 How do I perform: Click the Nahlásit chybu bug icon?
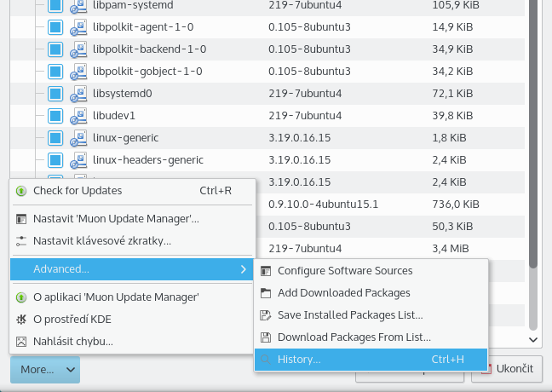[x=21, y=342]
